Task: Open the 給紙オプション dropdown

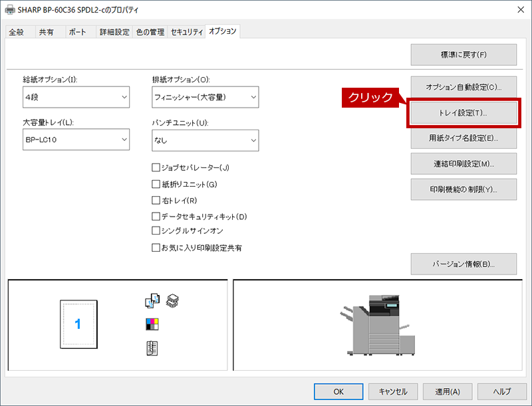Action: [76, 97]
